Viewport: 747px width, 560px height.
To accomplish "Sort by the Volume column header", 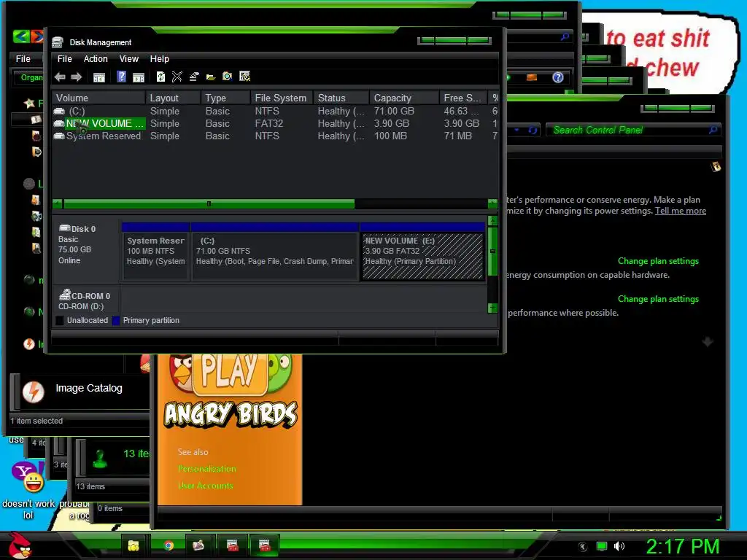I will (x=98, y=98).
